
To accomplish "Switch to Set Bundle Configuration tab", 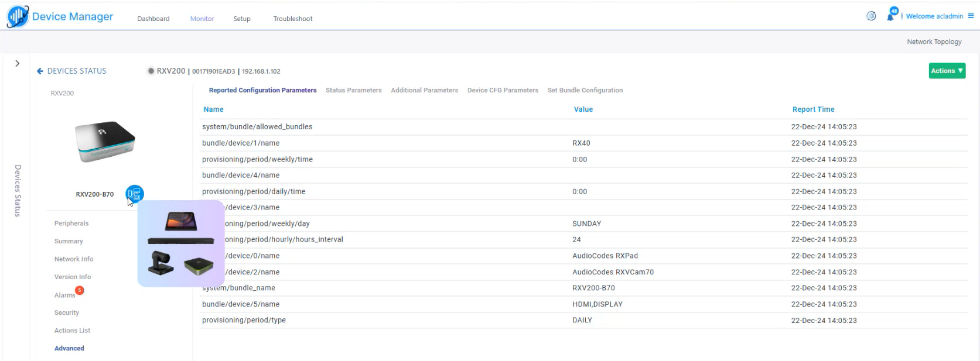I will (585, 90).
